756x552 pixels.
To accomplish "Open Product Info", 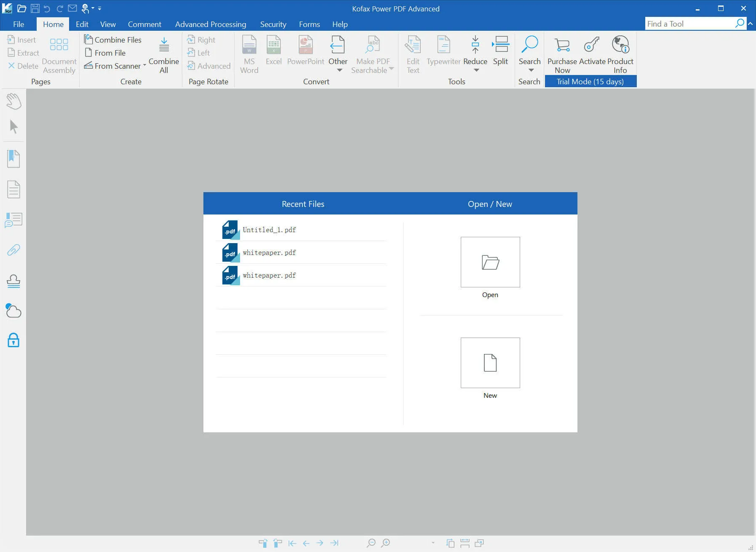I will coord(620,54).
